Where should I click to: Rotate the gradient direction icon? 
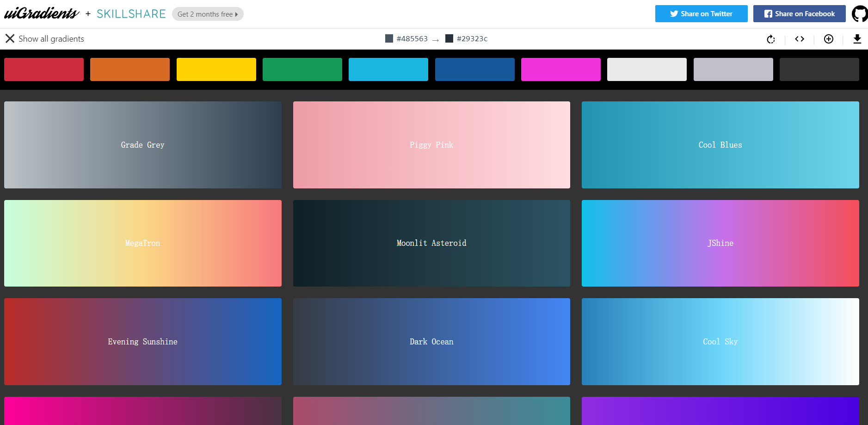[x=770, y=39]
